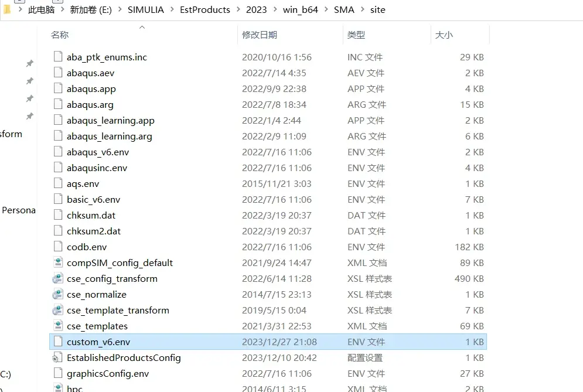Open the chevron after 新加卷 (E:)
The width and height of the screenshot is (583, 392).
tap(120, 10)
